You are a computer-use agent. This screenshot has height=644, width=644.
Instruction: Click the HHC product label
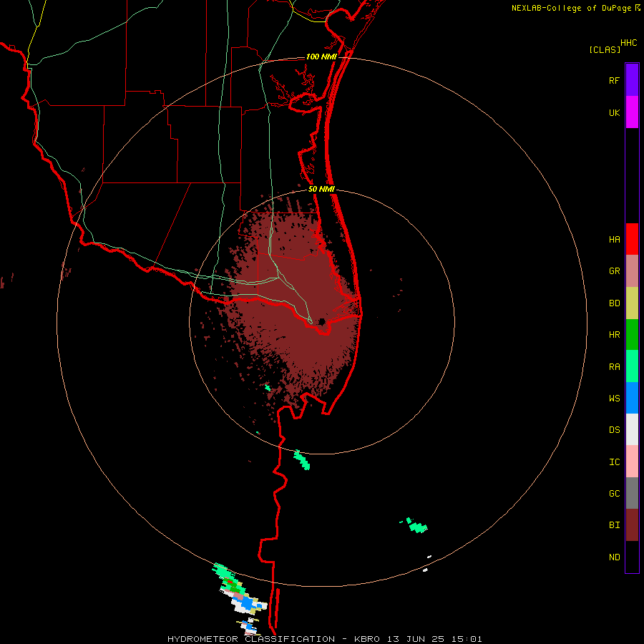point(629,43)
